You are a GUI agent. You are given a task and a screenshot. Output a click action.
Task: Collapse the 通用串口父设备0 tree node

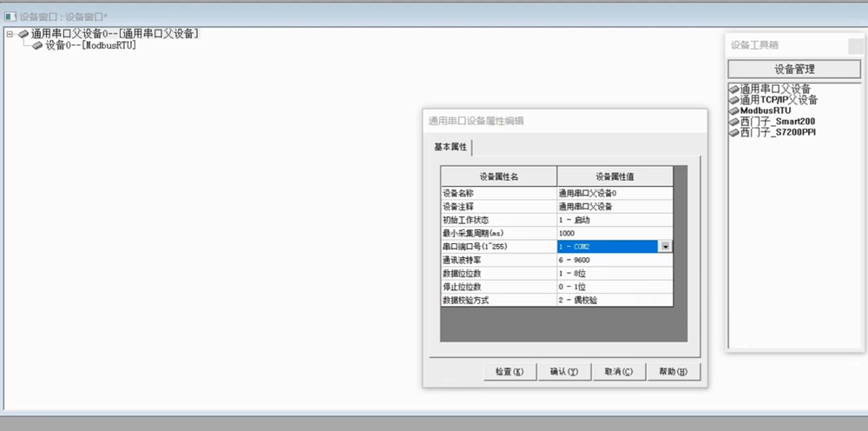[10, 34]
